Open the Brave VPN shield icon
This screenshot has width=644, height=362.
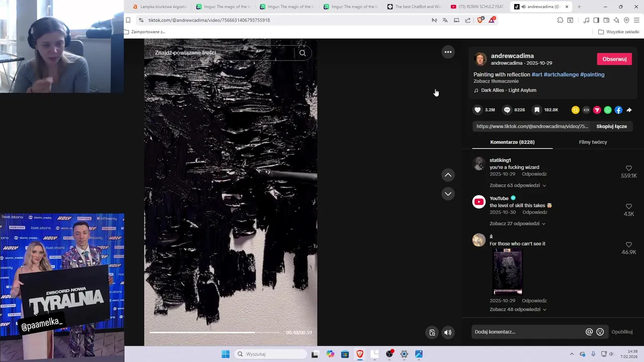tap(626, 20)
